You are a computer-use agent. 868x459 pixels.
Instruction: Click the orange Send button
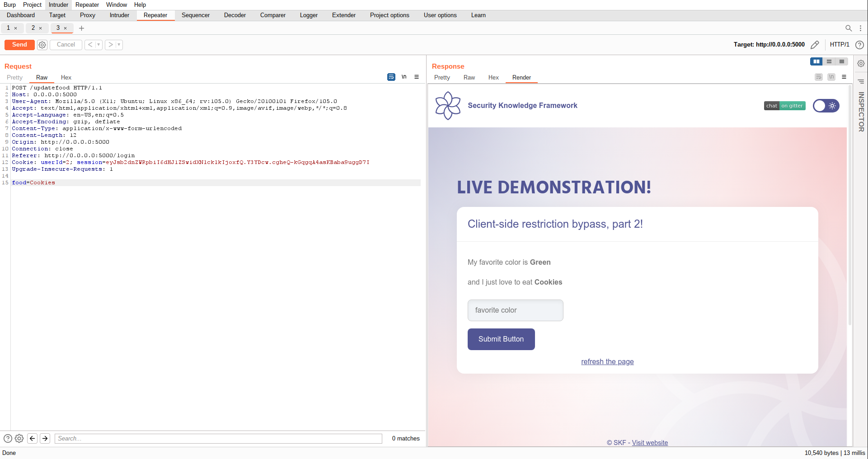tap(19, 45)
